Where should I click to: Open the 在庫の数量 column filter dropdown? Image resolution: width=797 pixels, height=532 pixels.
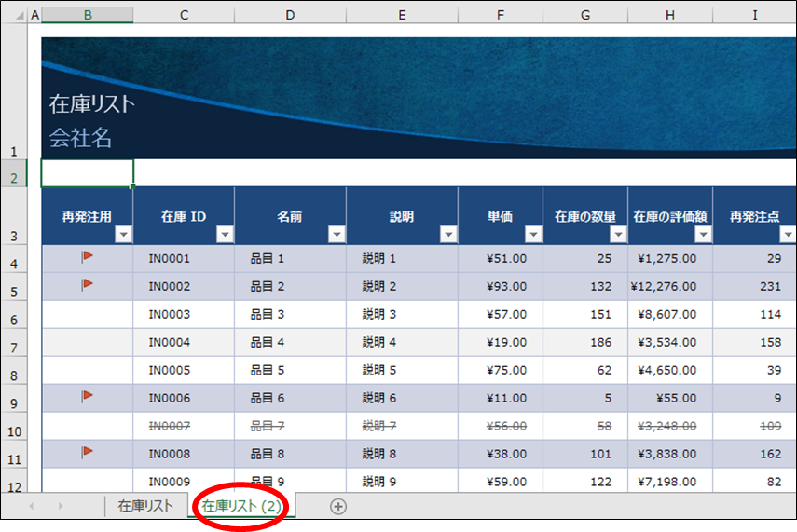tap(618, 234)
